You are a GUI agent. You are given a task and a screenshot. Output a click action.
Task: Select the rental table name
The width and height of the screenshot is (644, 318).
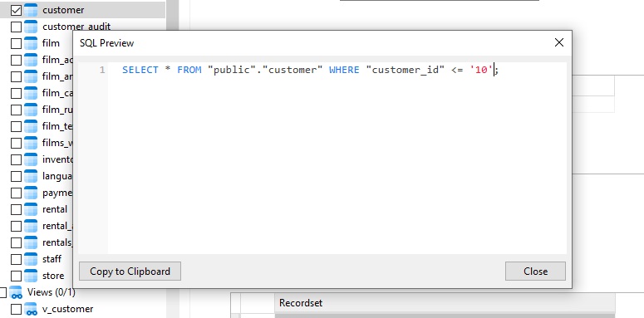pyautogui.click(x=55, y=209)
